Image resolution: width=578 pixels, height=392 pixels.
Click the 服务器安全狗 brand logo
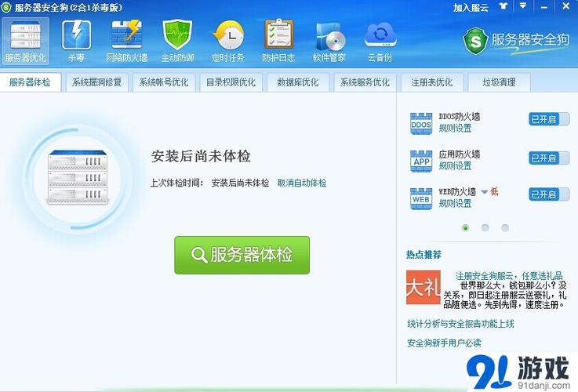[517, 41]
